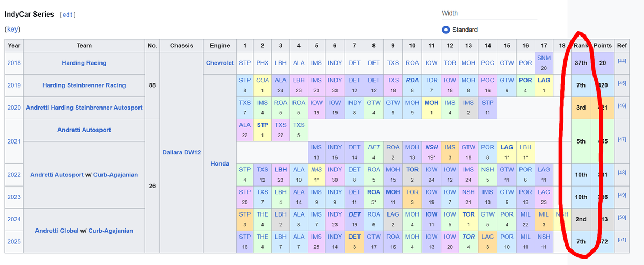Open the RDA race link in 2019 row
Image resolution: width=644 pixels, height=265 pixels.
pyautogui.click(x=412, y=80)
